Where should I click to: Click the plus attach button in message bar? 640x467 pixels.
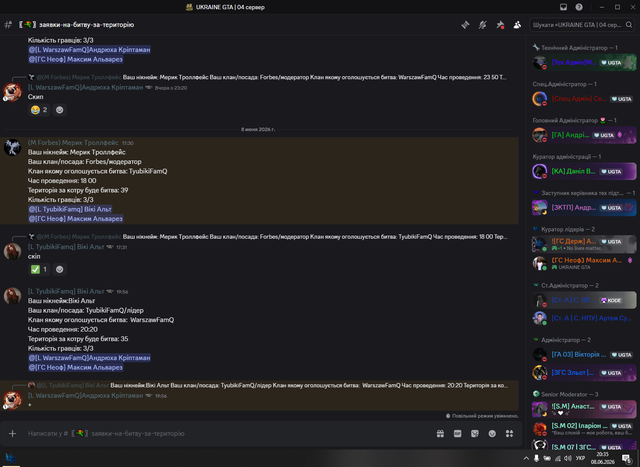tap(13, 434)
